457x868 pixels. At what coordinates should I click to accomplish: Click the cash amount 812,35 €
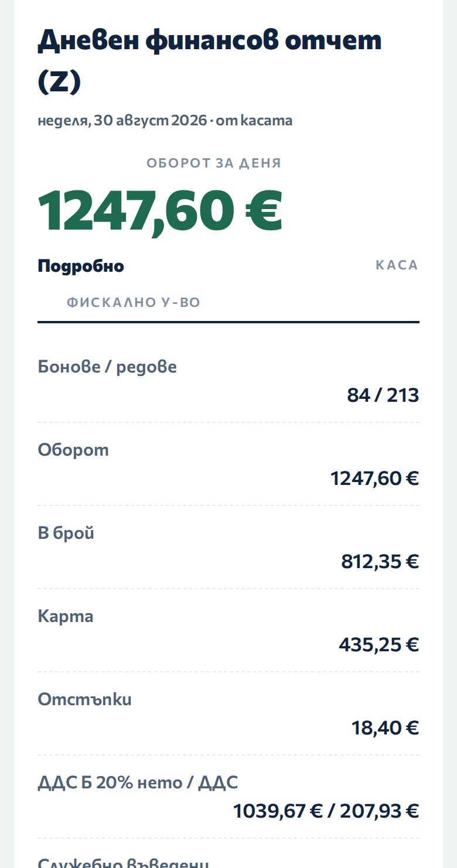click(x=380, y=562)
